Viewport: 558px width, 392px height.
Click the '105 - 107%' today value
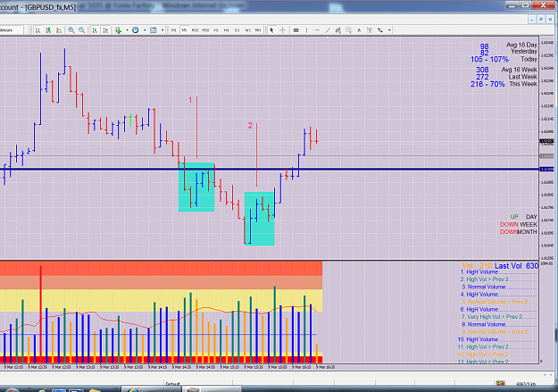pos(489,60)
